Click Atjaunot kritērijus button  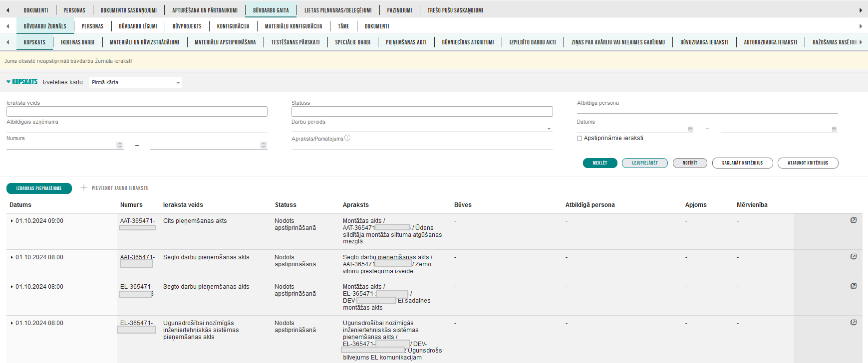click(x=808, y=163)
